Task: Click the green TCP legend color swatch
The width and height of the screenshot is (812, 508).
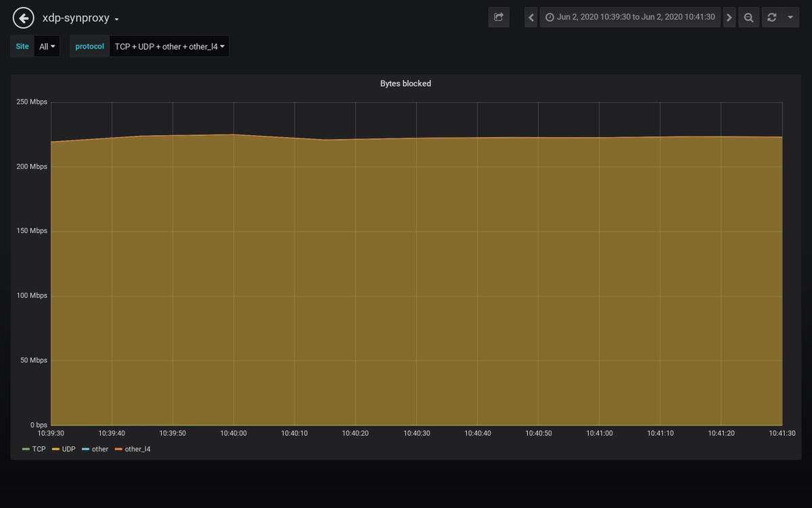Action: (26, 448)
